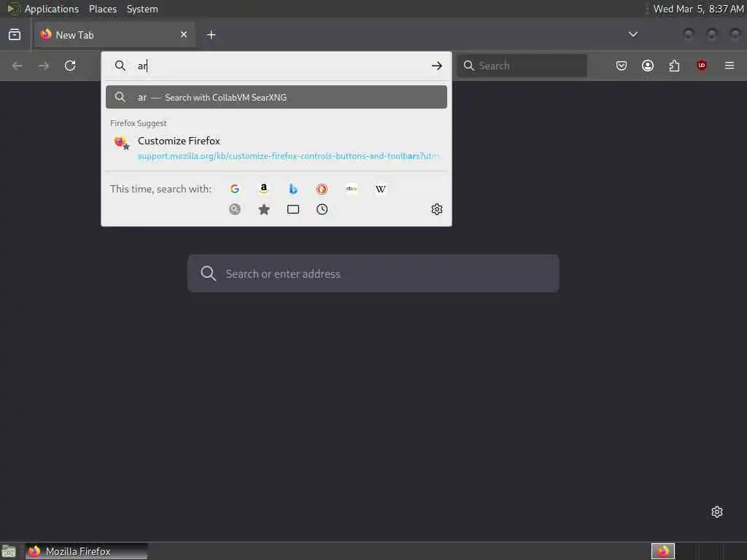Use Wikipedia search engine icon
Viewport: 747px width, 560px height.
[381, 189]
